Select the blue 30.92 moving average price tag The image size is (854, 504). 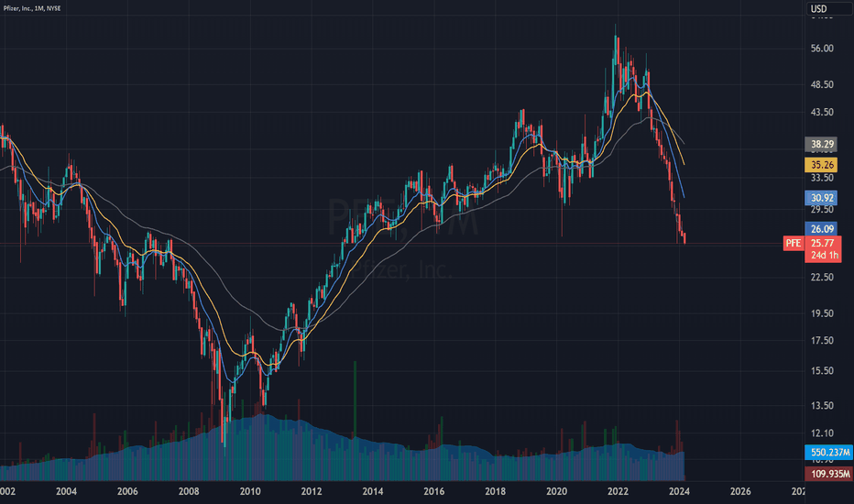(x=821, y=198)
